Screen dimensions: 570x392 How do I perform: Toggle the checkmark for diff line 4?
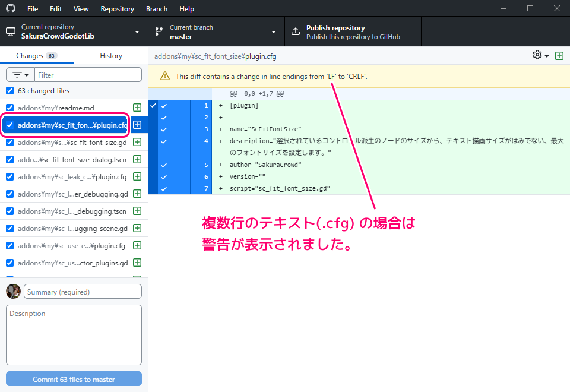(164, 141)
